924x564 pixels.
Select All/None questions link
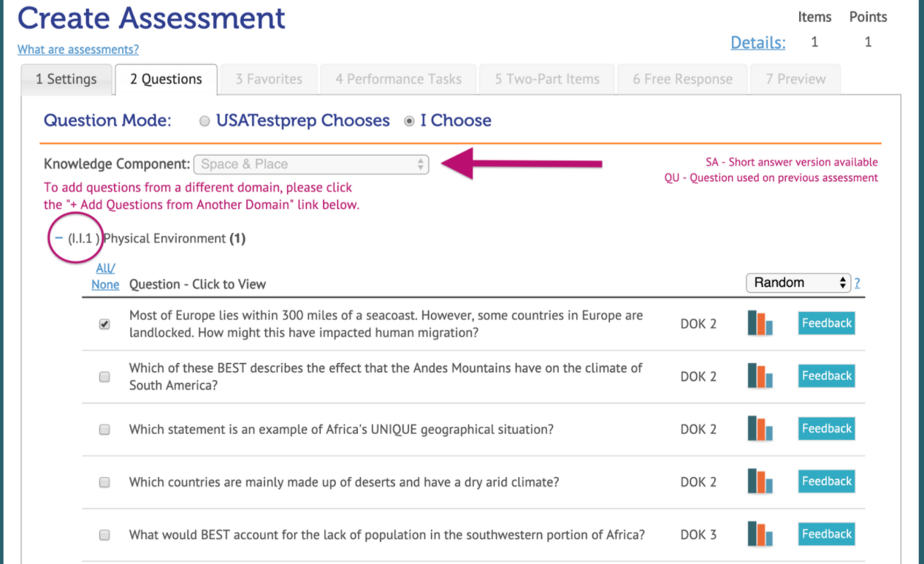click(x=105, y=277)
